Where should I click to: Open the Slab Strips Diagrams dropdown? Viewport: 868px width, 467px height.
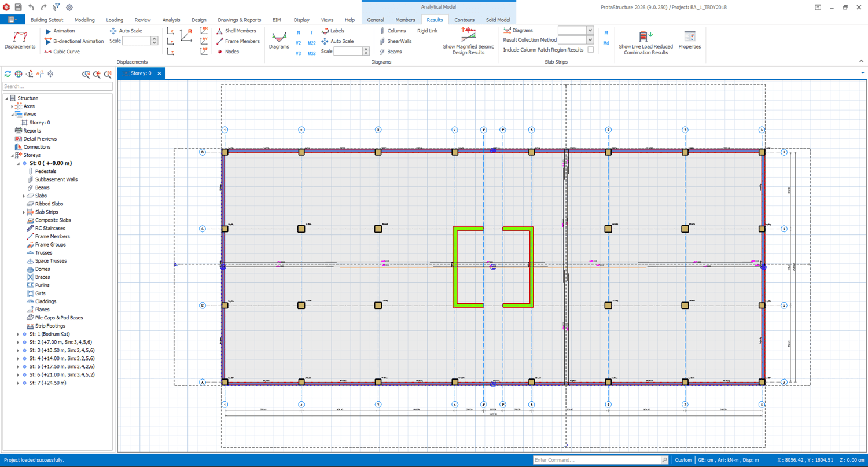point(590,30)
